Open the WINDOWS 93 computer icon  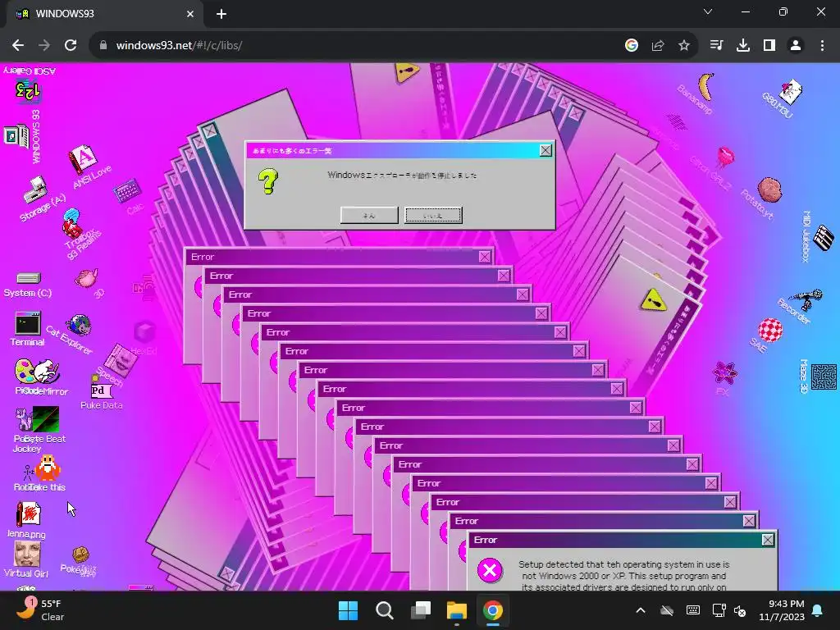[16, 135]
